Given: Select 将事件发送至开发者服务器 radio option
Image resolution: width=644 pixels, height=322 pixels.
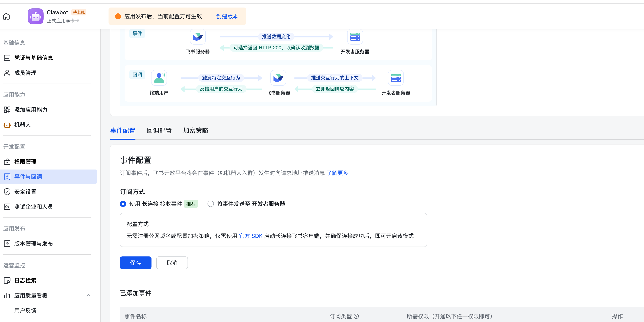Looking at the screenshot, I should coord(211,204).
